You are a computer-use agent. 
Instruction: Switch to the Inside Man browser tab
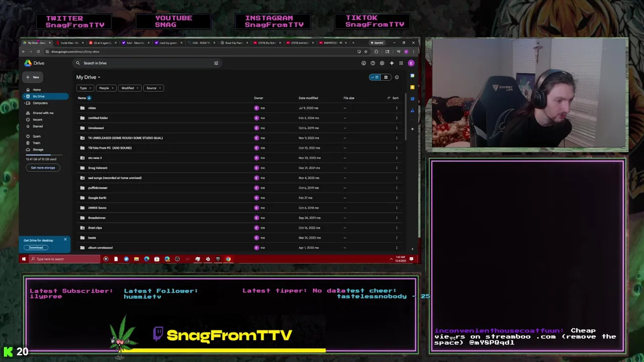coord(69,43)
